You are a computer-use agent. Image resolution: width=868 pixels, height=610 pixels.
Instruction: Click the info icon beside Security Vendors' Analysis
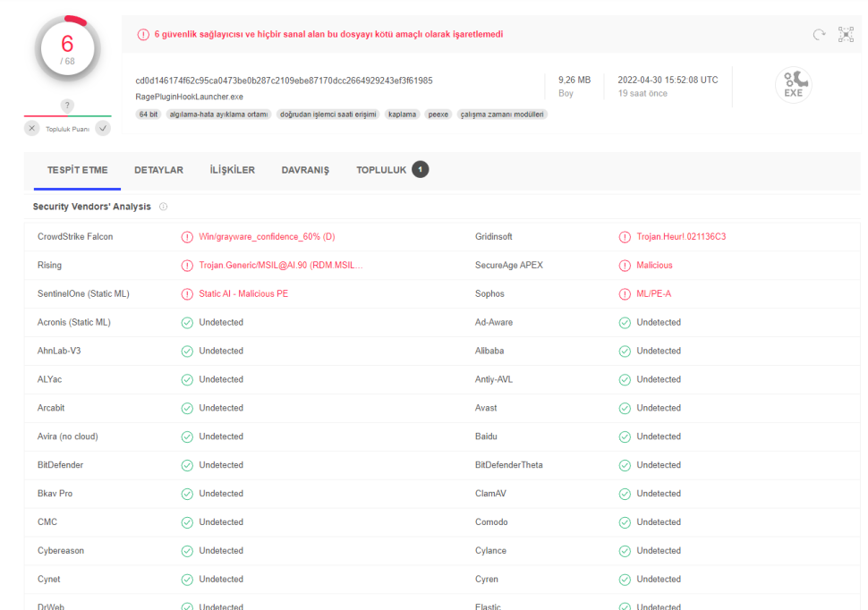coord(163,207)
